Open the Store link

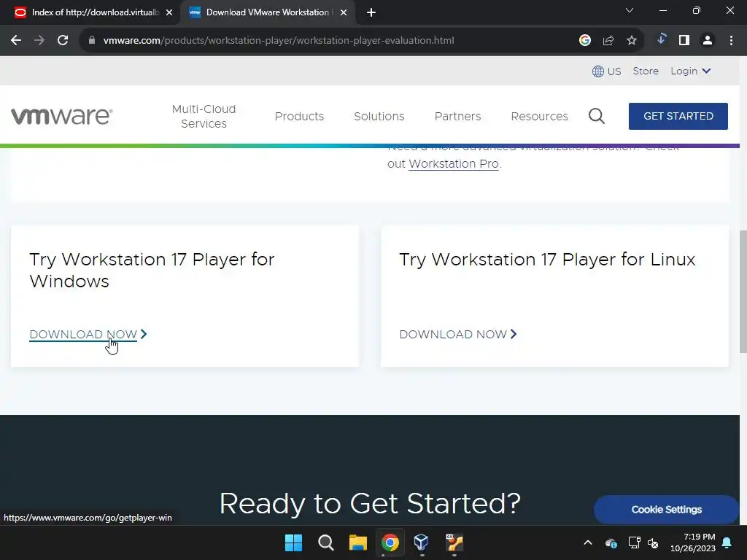pos(646,71)
